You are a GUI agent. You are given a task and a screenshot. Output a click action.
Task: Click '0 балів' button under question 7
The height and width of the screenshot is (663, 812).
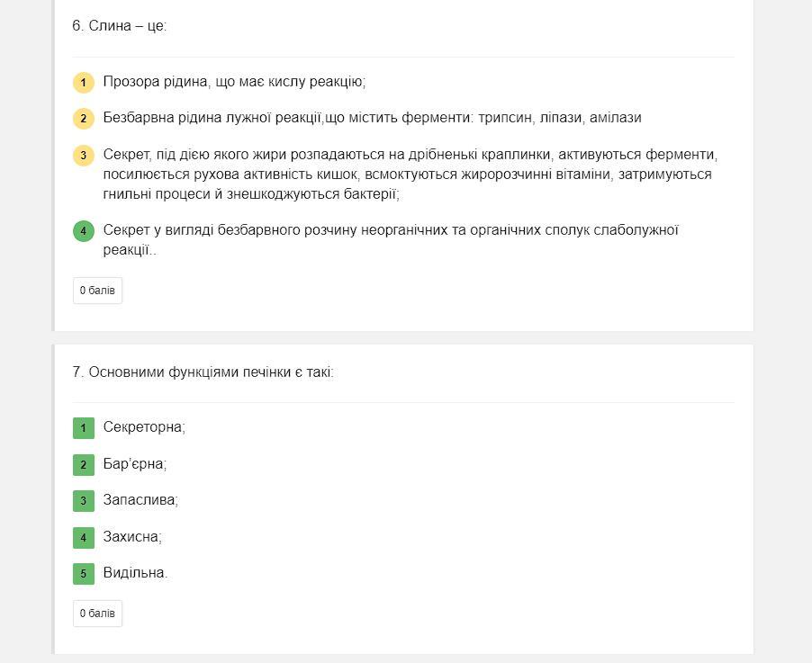[x=97, y=614]
